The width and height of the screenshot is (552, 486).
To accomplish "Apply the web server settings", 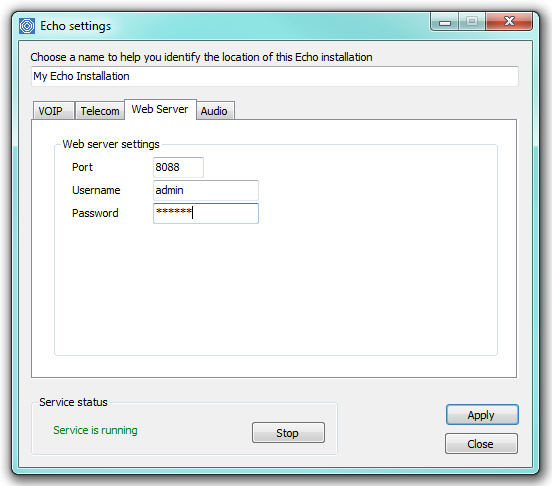I will coord(482,415).
